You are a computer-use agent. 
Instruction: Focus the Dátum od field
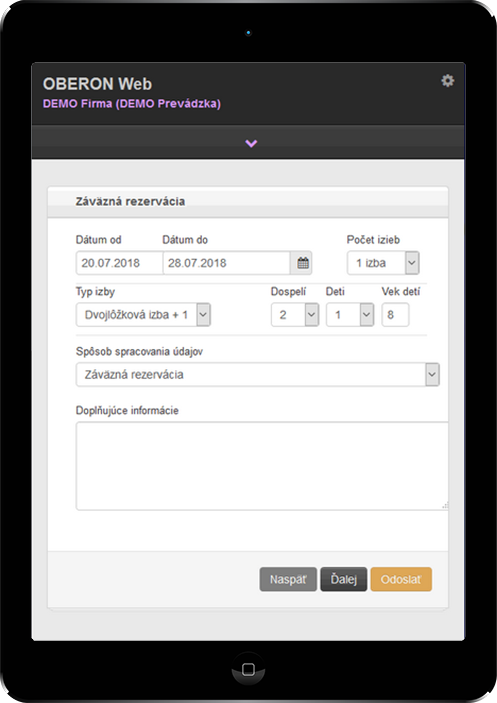(x=119, y=263)
